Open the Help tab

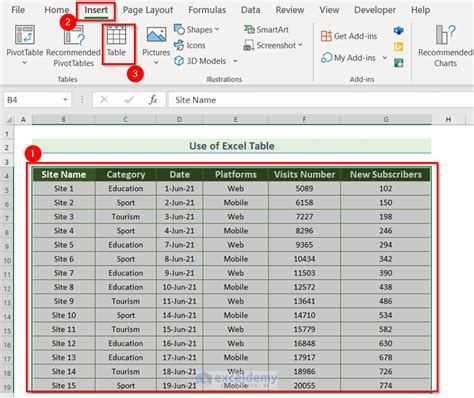tap(420, 10)
